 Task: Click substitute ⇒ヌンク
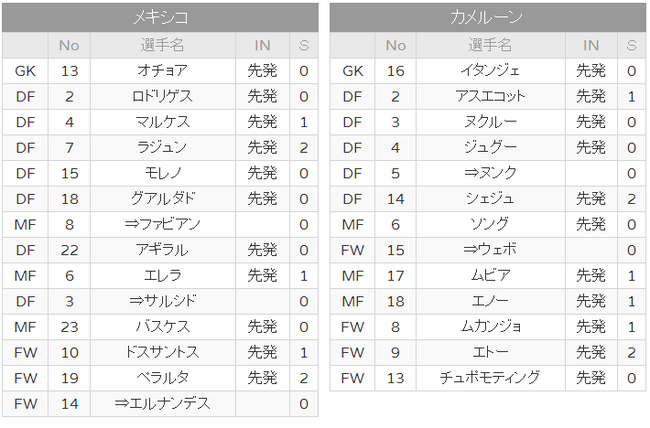point(490,173)
